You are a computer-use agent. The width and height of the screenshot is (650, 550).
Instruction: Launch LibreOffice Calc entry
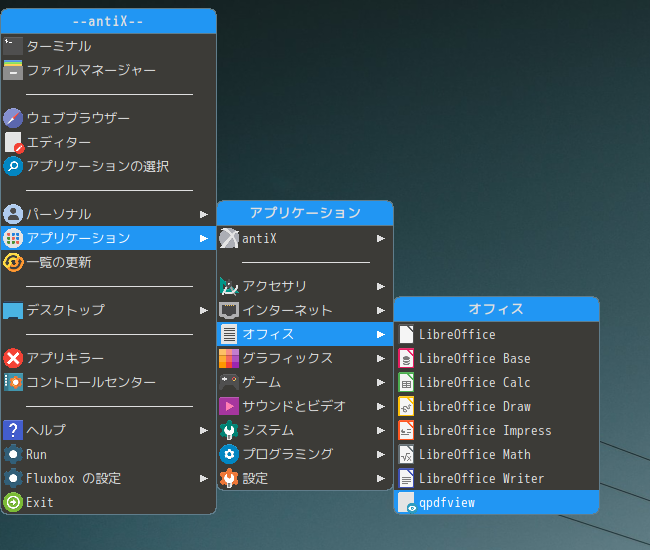[497, 383]
